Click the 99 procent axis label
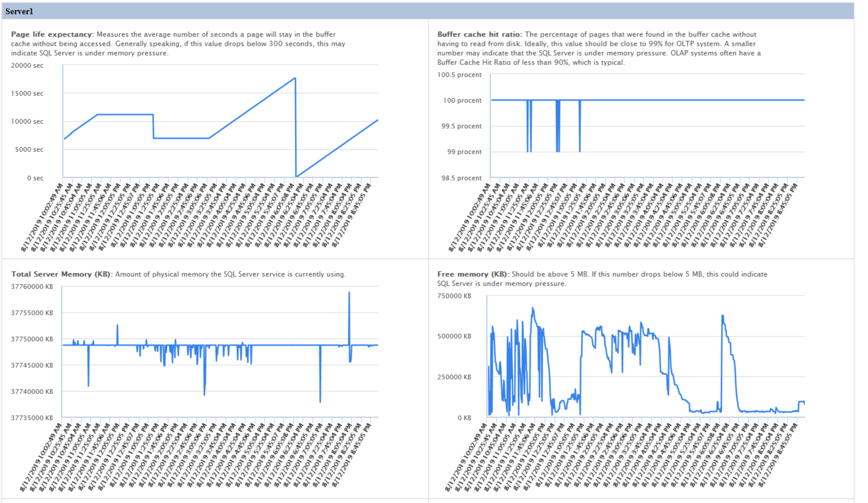Viewport: 868px width, 503px height. (464, 152)
